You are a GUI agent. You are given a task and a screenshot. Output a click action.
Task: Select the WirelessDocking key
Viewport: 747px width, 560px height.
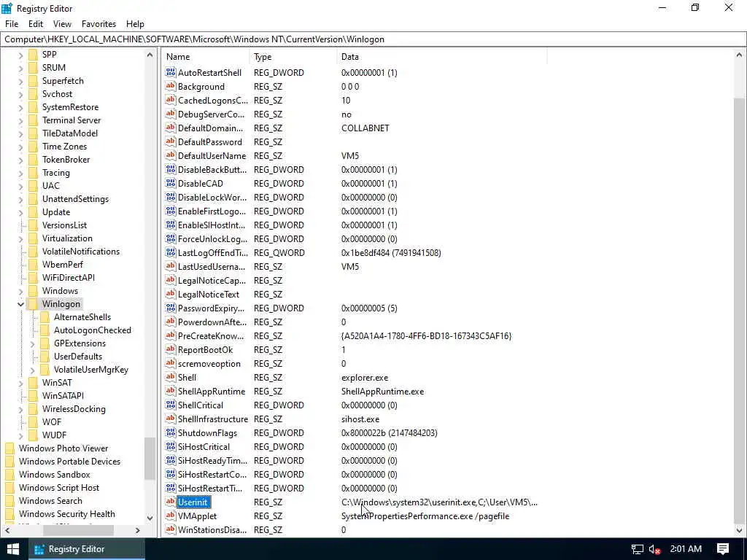tap(74, 408)
